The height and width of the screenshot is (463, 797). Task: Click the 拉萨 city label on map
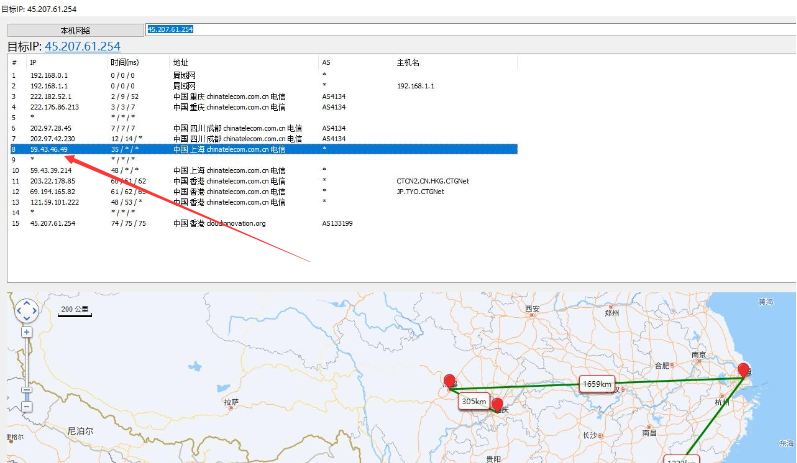[231, 403]
